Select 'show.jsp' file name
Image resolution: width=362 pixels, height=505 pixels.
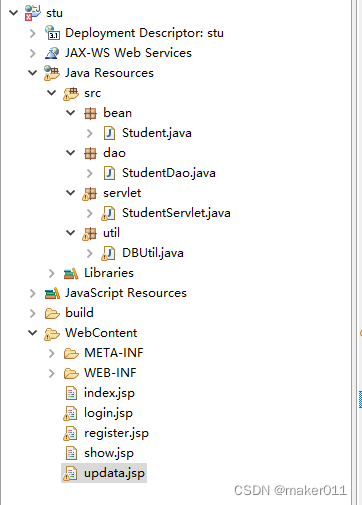point(109,453)
